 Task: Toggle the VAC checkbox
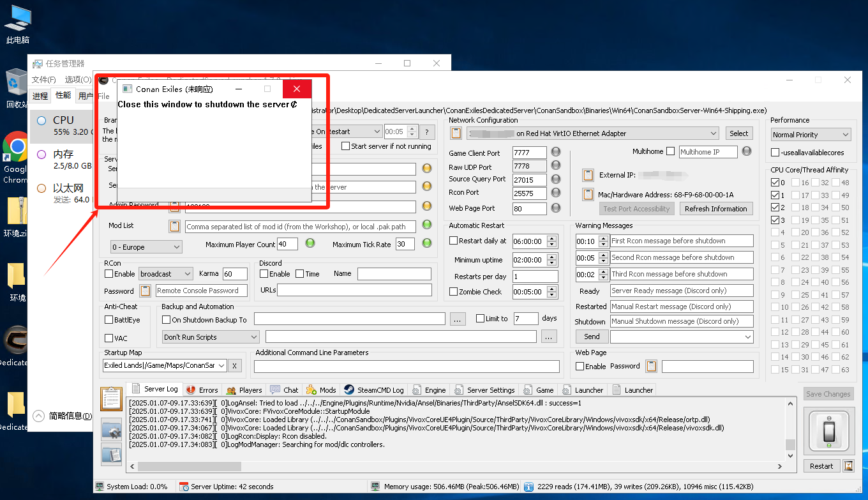(x=108, y=338)
